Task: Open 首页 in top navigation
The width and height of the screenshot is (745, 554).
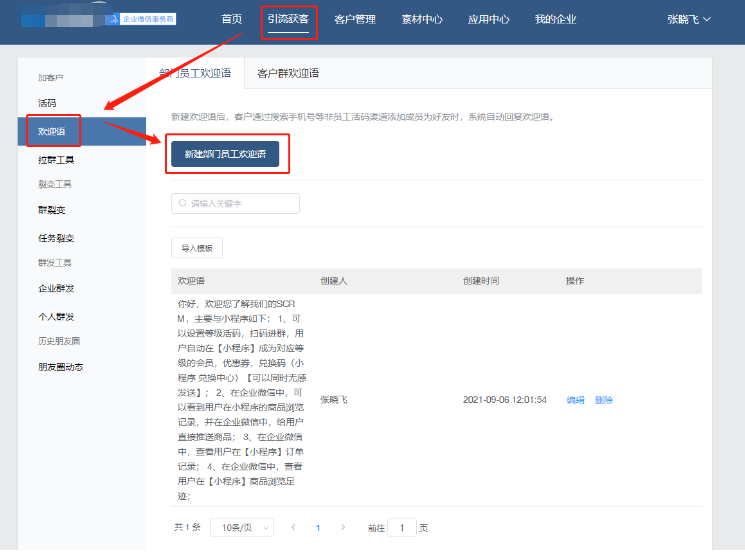Action: coord(231,19)
